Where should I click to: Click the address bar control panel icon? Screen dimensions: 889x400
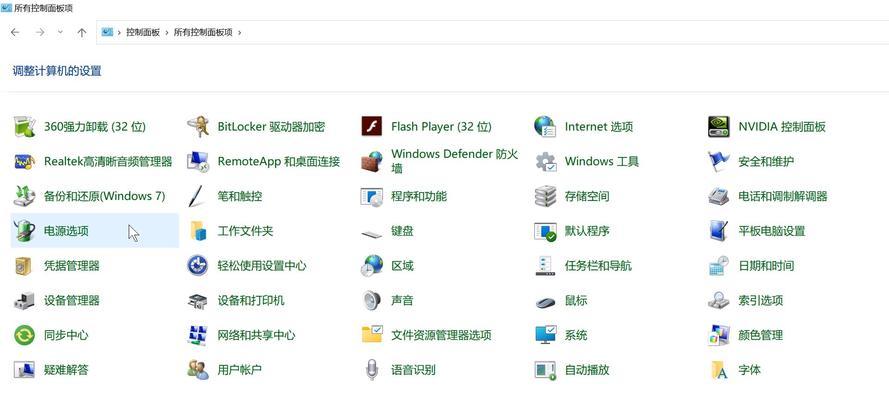107,32
